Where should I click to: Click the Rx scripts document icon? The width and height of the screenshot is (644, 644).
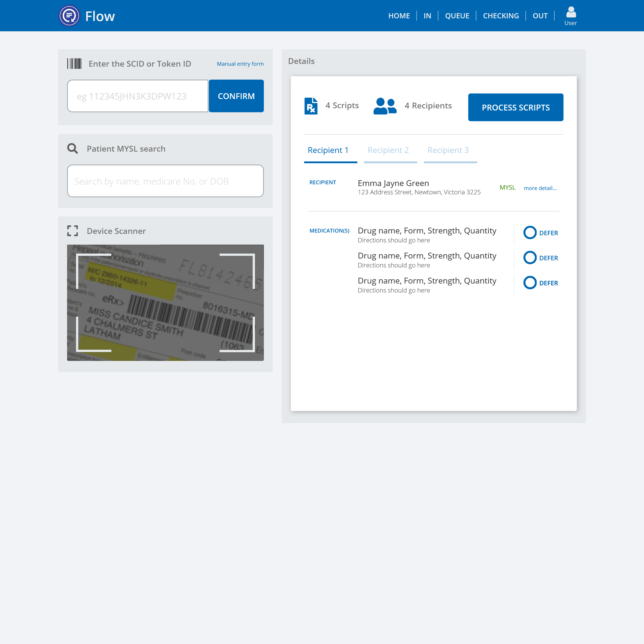pyautogui.click(x=311, y=106)
